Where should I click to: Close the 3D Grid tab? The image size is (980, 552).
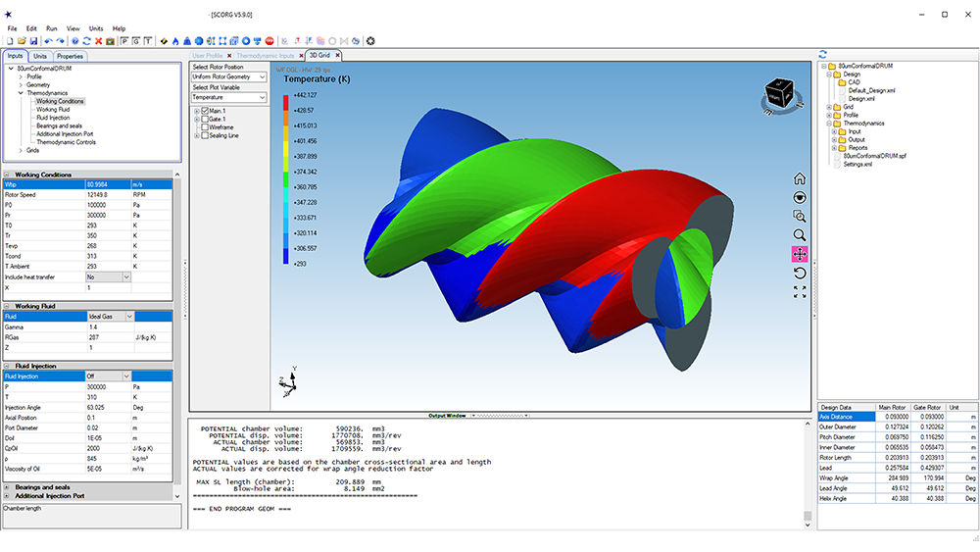click(337, 55)
